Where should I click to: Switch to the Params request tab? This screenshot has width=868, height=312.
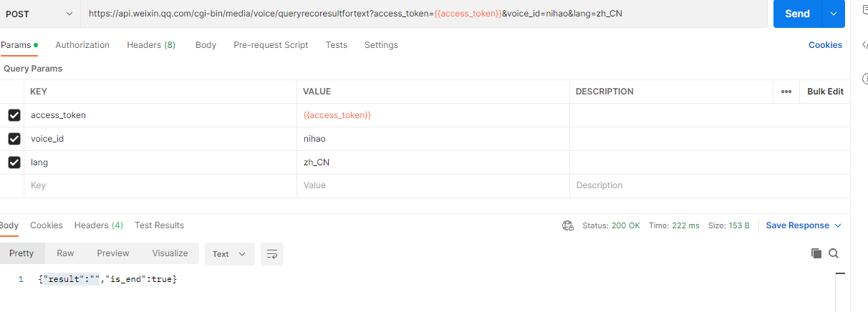click(x=19, y=45)
